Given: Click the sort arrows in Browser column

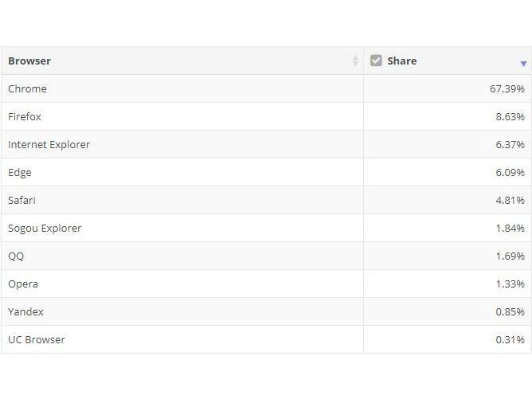Looking at the screenshot, I should pyautogui.click(x=355, y=61).
